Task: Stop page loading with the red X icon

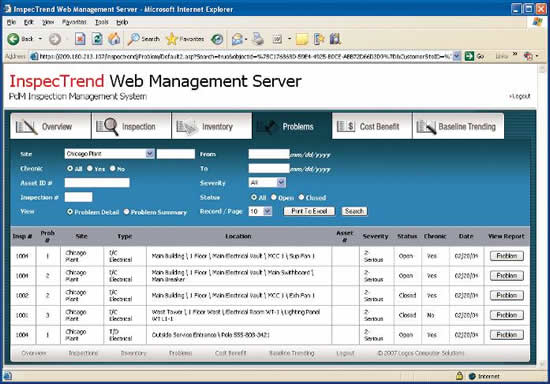Action: coord(80,39)
